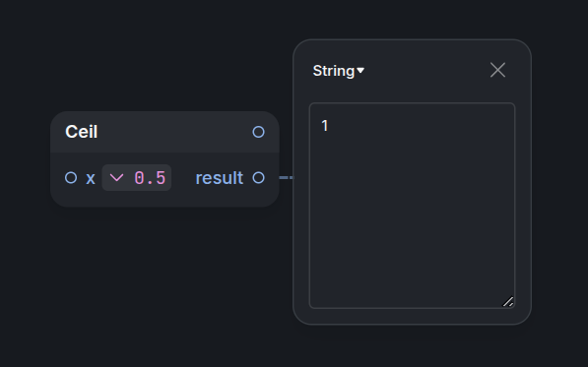
Task: Click the String panel header blank area
Action: [x=425, y=71]
